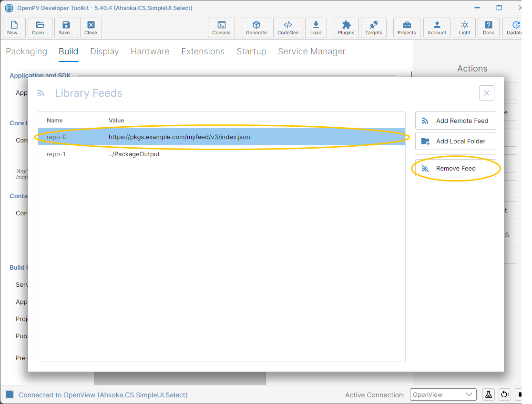532x404 pixels.
Task: Open the Targets tool
Action: click(373, 28)
